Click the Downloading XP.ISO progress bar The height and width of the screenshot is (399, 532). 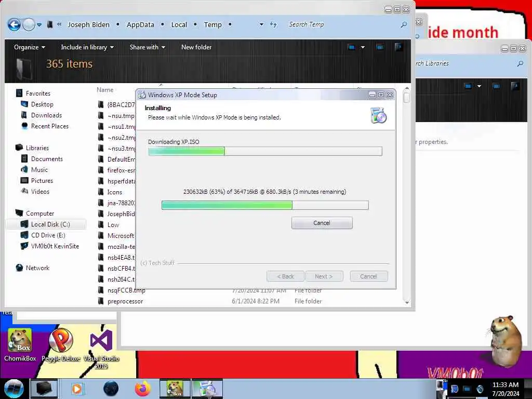265,151
